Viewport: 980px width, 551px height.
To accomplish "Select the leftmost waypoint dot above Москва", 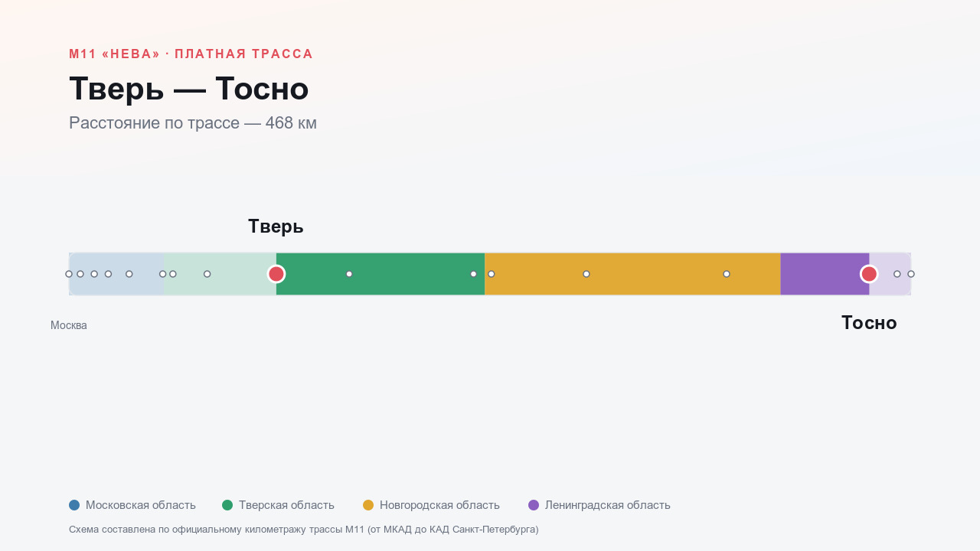I will tap(69, 274).
